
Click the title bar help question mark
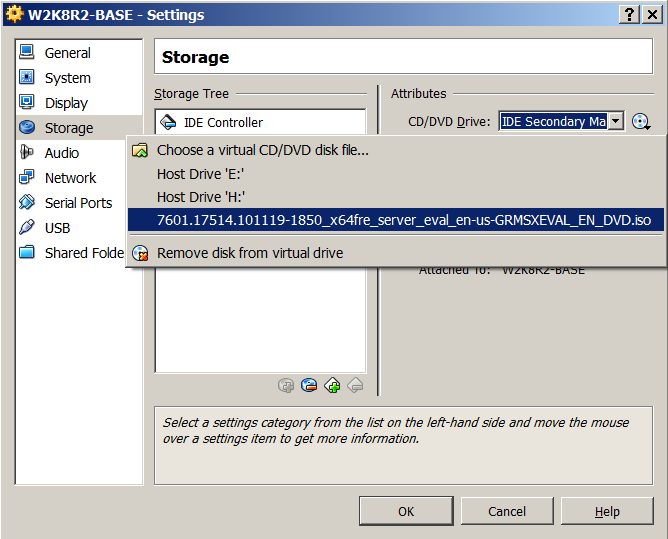point(629,14)
